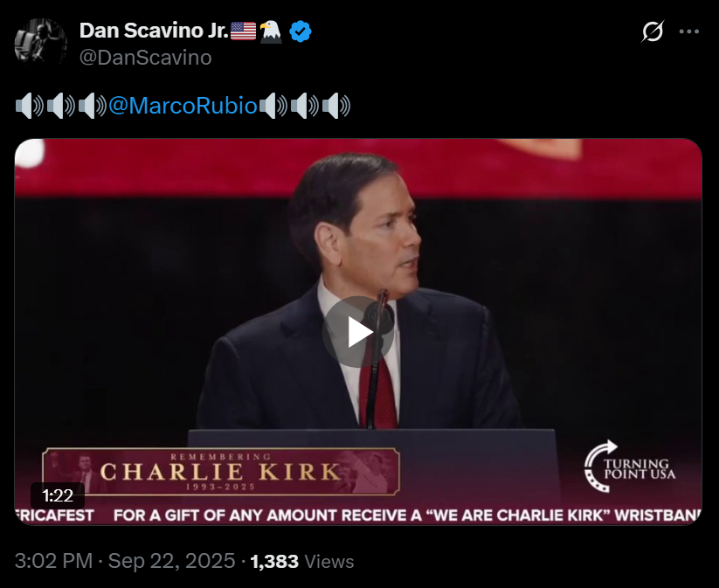
Task: Open Dan Scavino's profile avatar
Action: pos(41,44)
